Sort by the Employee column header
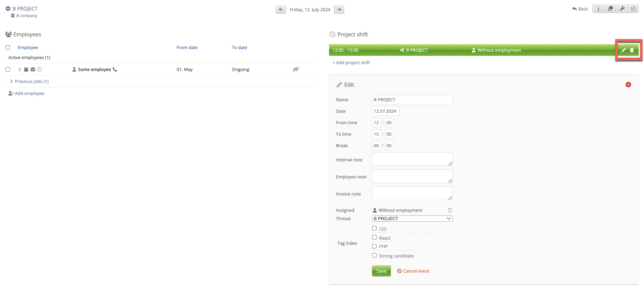 28,47
